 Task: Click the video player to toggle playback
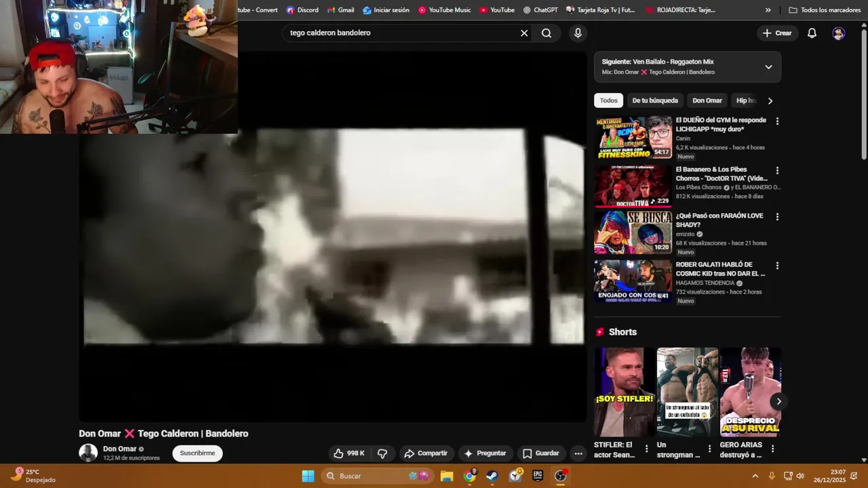[332, 237]
